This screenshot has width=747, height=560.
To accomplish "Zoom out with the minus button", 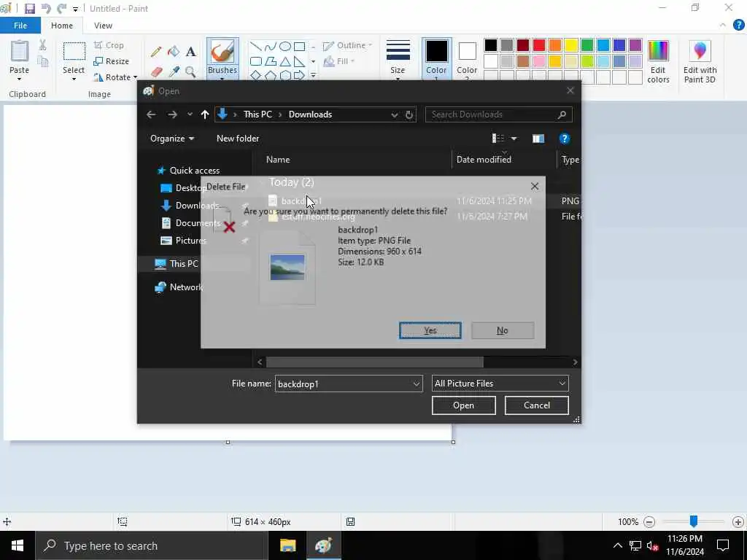I will [x=649, y=522].
